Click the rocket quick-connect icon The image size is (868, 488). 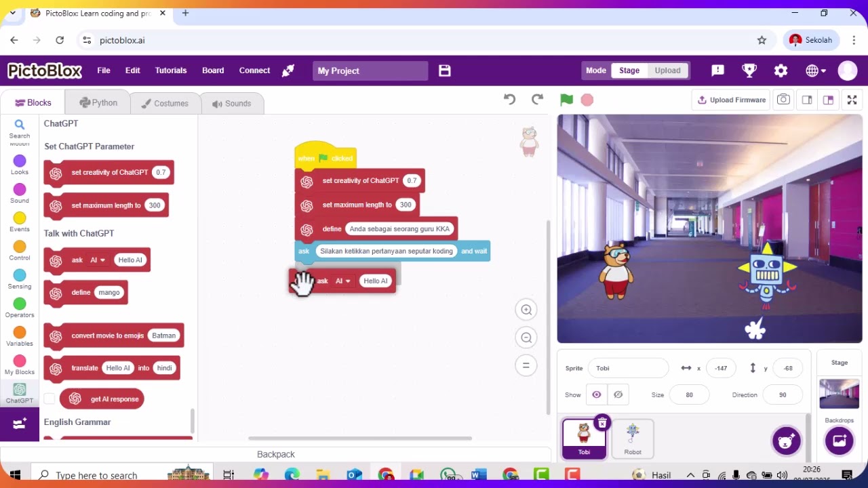288,70
